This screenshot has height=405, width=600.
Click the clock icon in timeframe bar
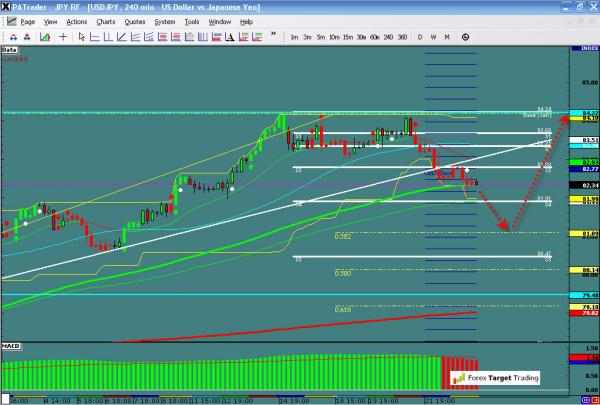pos(468,37)
